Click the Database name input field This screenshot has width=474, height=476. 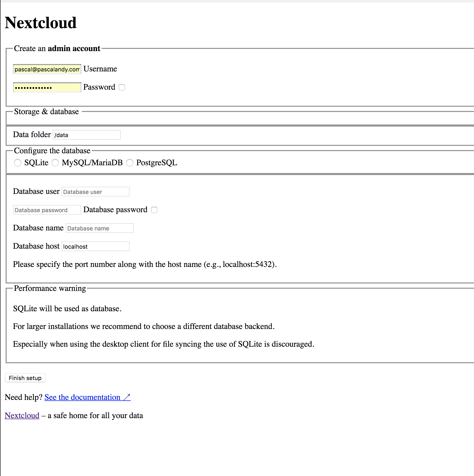tap(100, 228)
